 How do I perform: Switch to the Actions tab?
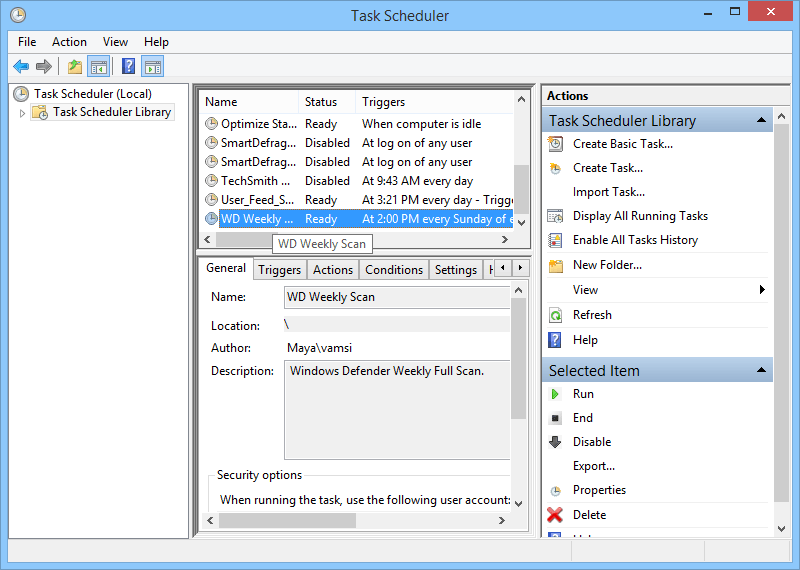pos(333,270)
